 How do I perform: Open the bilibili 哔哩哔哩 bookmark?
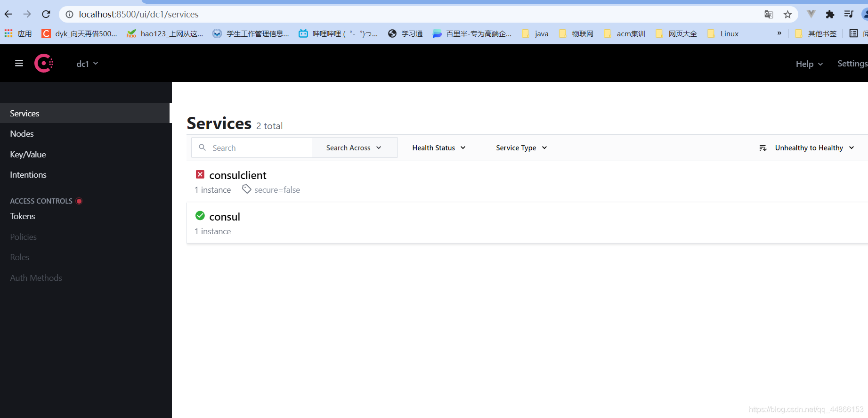[338, 33]
